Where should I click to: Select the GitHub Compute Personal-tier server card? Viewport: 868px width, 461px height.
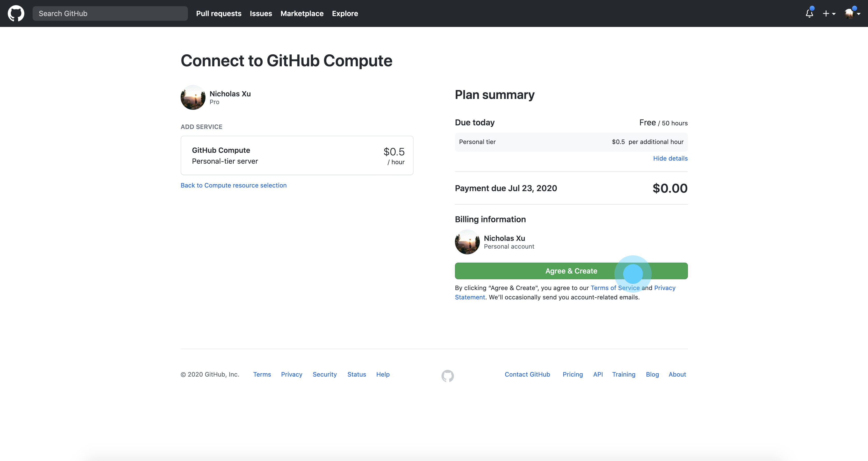(x=297, y=155)
